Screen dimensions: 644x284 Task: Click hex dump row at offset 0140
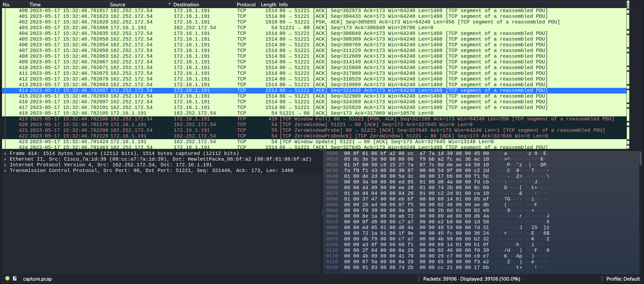coord(437,268)
